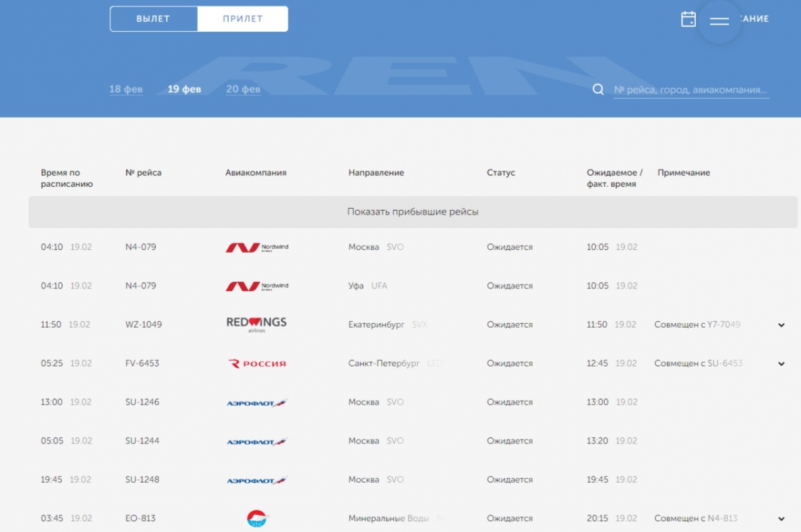Expand the EO-813 codeshare chevron

point(781,519)
